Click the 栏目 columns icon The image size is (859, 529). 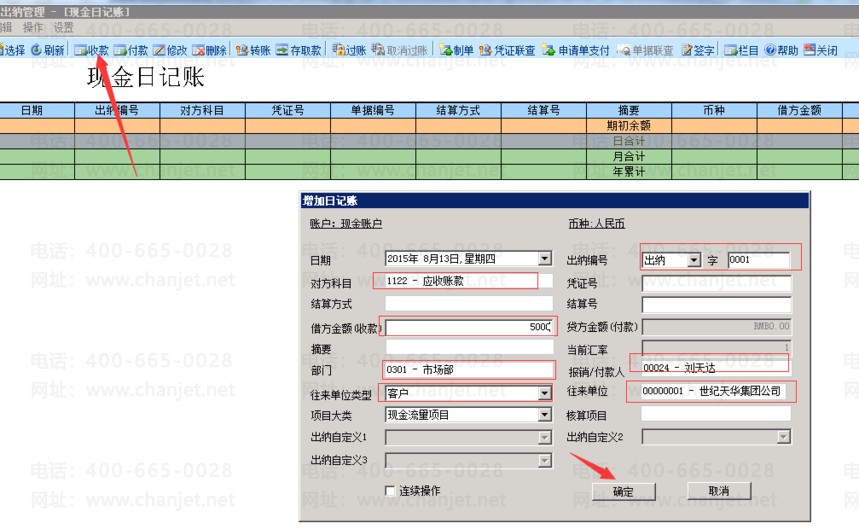(731, 50)
